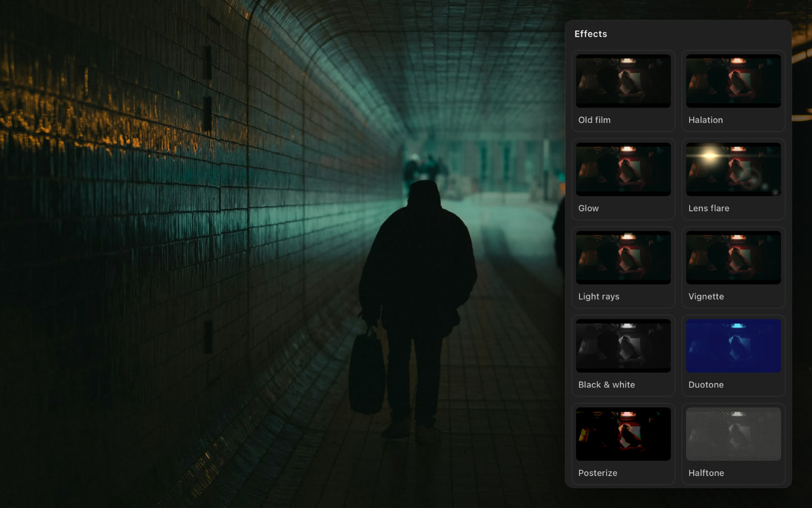The height and width of the screenshot is (508, 812).
Task: Click the "Halation" label
Action: coord(705,120)
